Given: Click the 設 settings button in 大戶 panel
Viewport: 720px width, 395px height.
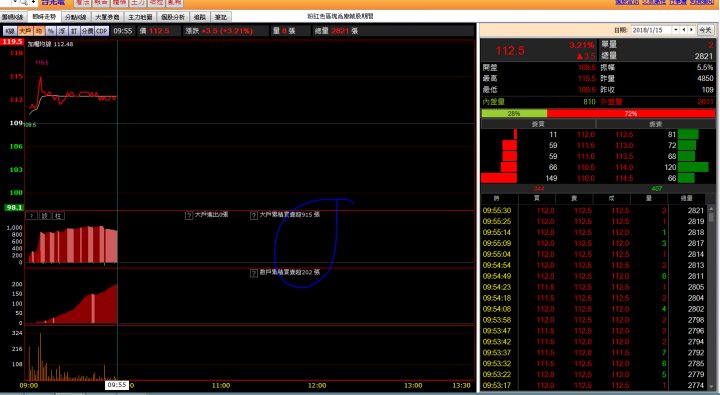Looking at the screenshot, I should (x=45, y=216).
